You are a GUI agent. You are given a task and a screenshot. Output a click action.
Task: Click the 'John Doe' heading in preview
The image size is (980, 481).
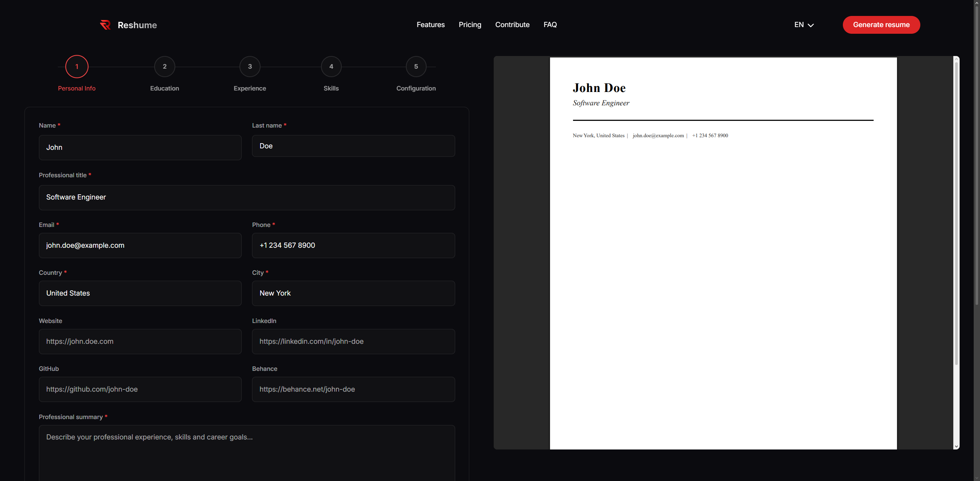tap(599, 88)
